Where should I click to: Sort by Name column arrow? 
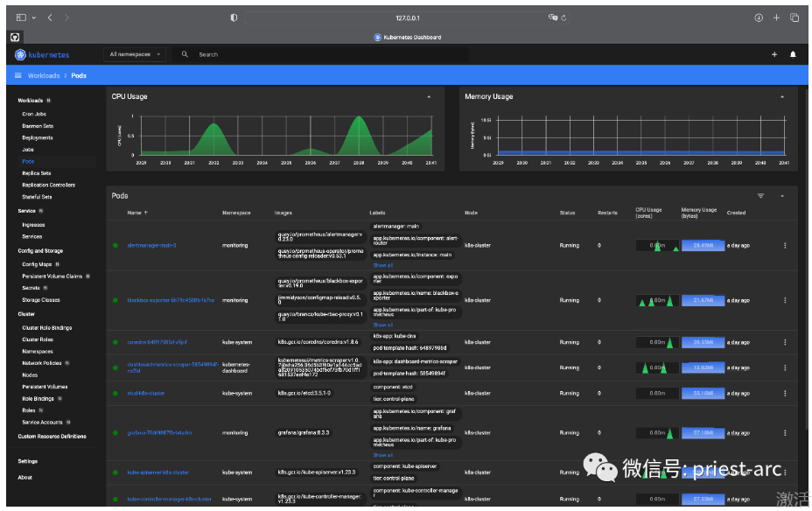145,213
